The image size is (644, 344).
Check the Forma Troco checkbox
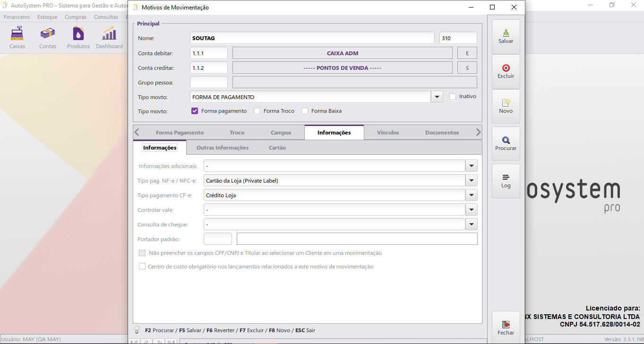coord(257,111)
